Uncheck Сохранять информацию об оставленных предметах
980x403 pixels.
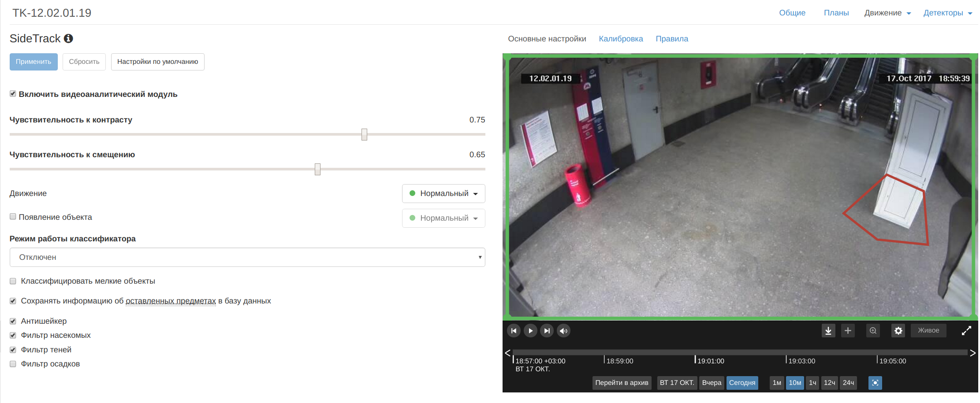pos(13,301)
